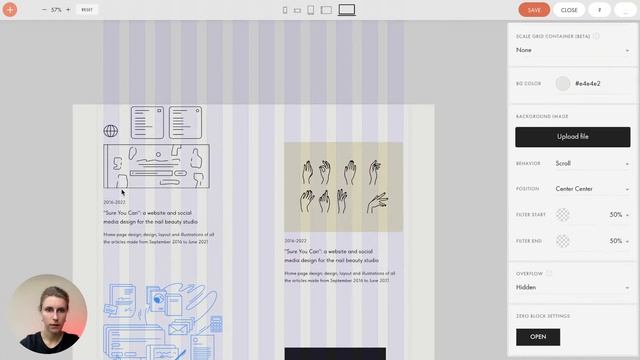
Task: Pick the Filter End color swatch
Action: click(x=562, y=241)
